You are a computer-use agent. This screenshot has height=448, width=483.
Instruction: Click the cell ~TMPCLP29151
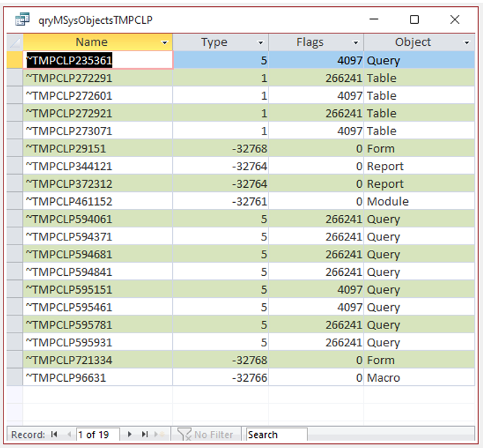98,148
